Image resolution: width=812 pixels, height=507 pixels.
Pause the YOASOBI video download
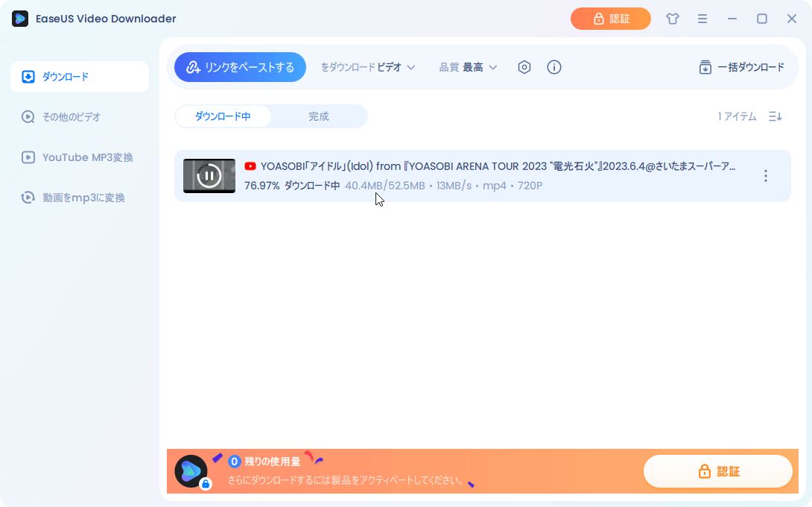tap(209, 176)
